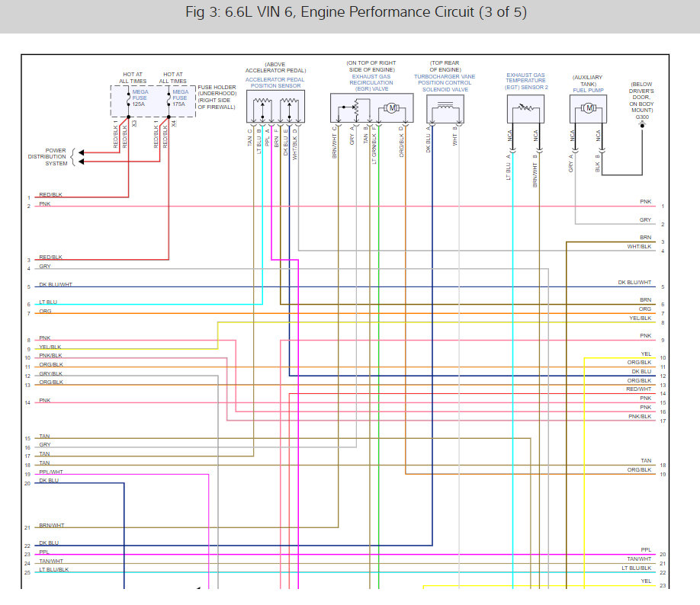Select the TURBOCHARGER VANE POSITION CONTROL SOLENOID VALVE label
Viewport: 700px width, 605px height.
445,83
